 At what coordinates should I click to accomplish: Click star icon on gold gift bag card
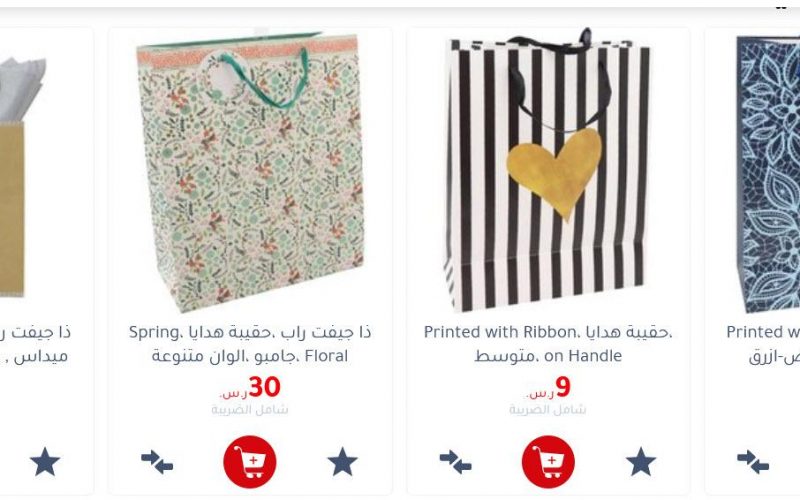[x=45, y=462]
